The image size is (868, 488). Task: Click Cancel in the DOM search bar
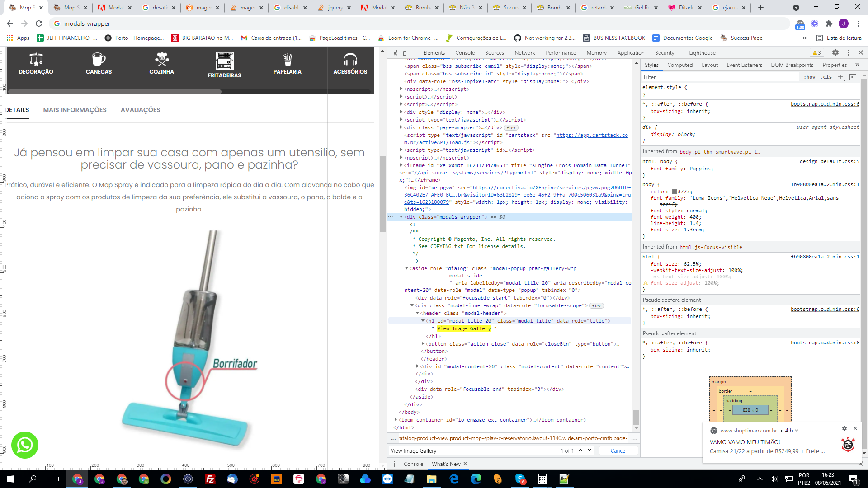pyautogui.click(x=618, y=450)
